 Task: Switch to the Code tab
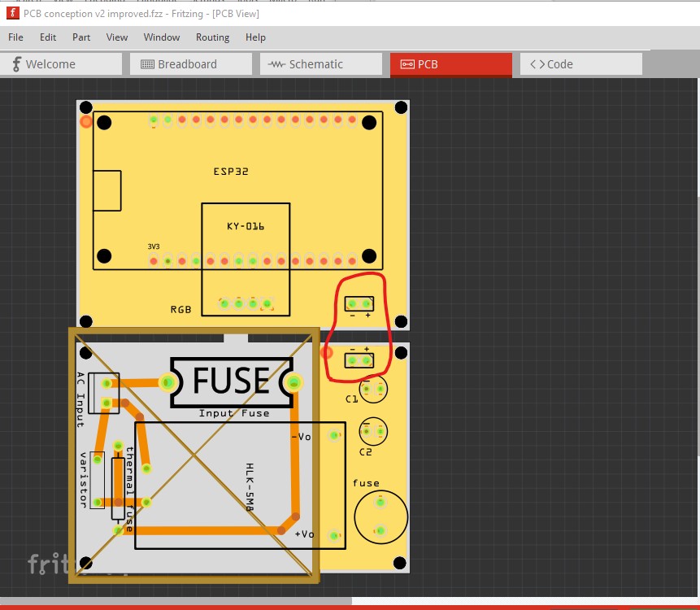pos(581,64)
